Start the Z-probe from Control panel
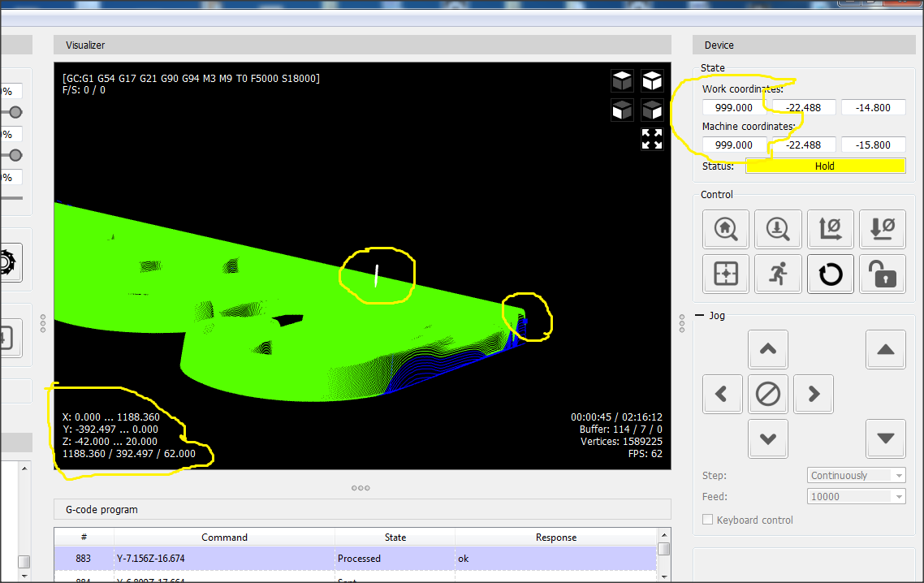The height and width of the screenshot is (583, 924). 778,229
